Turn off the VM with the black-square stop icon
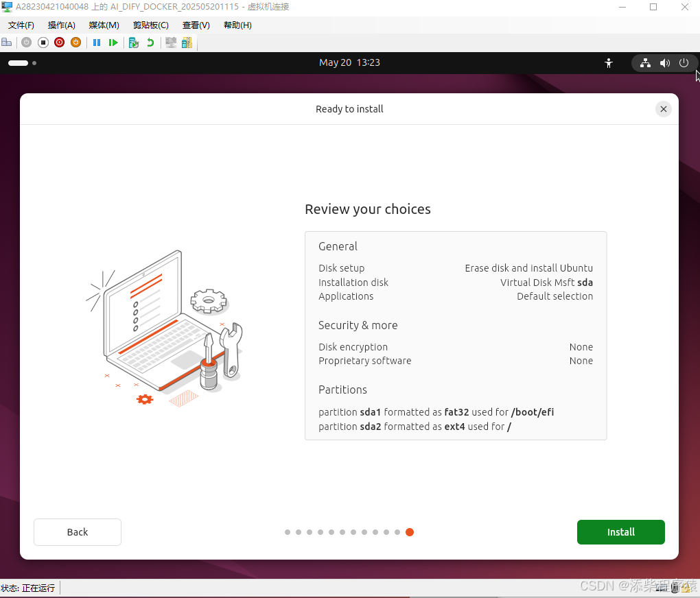 coord(43,43)
